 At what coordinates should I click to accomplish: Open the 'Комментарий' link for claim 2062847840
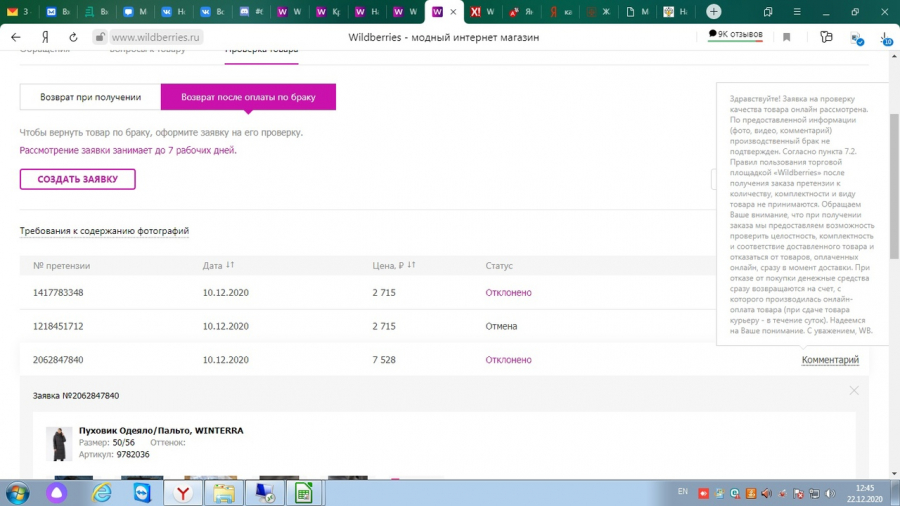[830, 360]
